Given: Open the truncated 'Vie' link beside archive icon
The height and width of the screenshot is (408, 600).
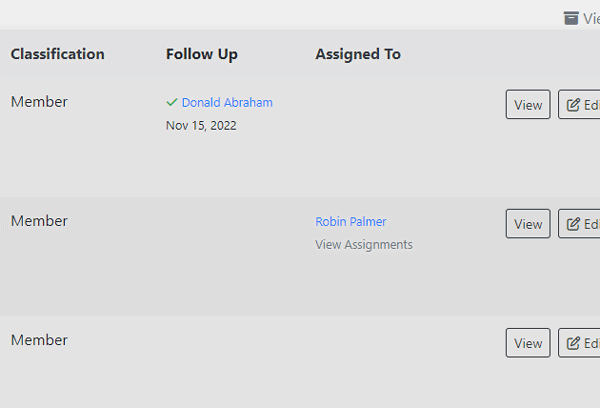Looking at the screenshot, I should [x=591, y=18].
